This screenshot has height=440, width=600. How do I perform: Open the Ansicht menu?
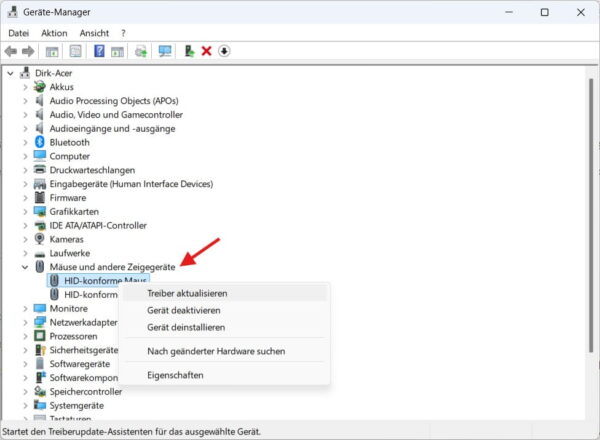click(x=94, y=33)
